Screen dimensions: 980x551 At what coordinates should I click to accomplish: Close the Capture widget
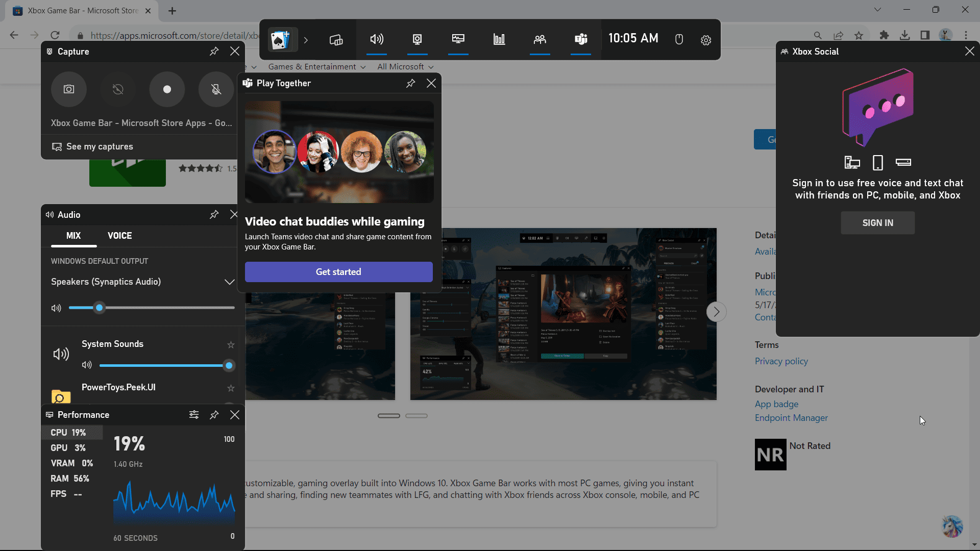(x=235, y=52)
